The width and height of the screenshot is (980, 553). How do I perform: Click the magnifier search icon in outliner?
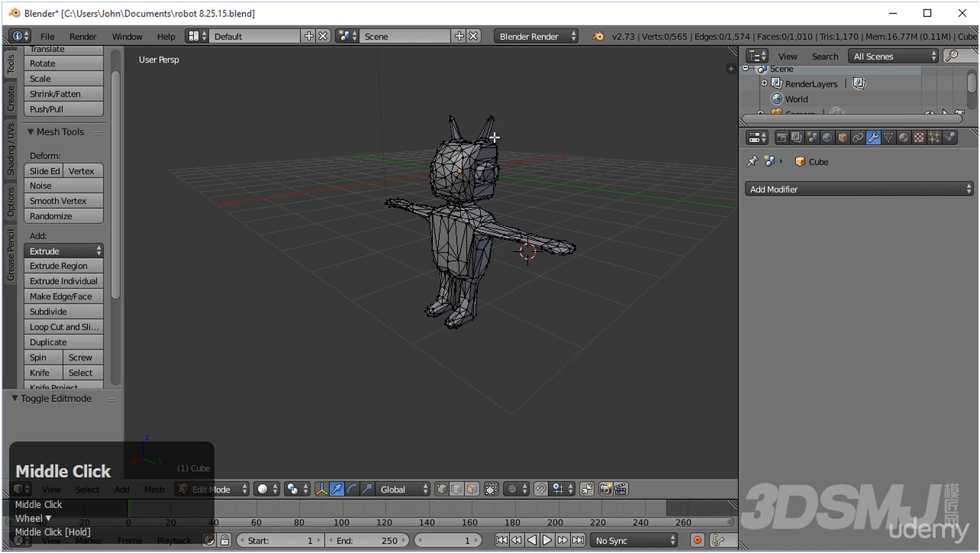[951, 56]
